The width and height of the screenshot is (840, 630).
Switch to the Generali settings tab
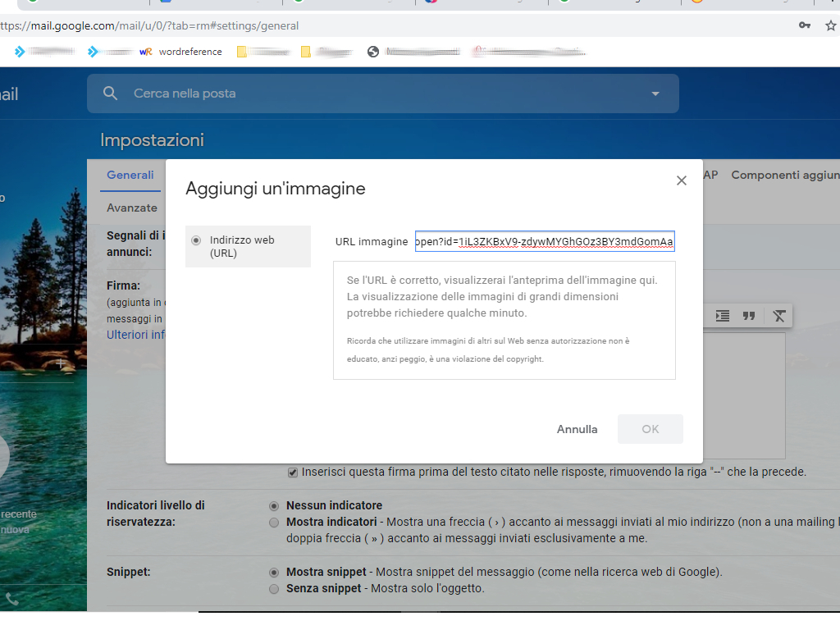coord(130,175)
